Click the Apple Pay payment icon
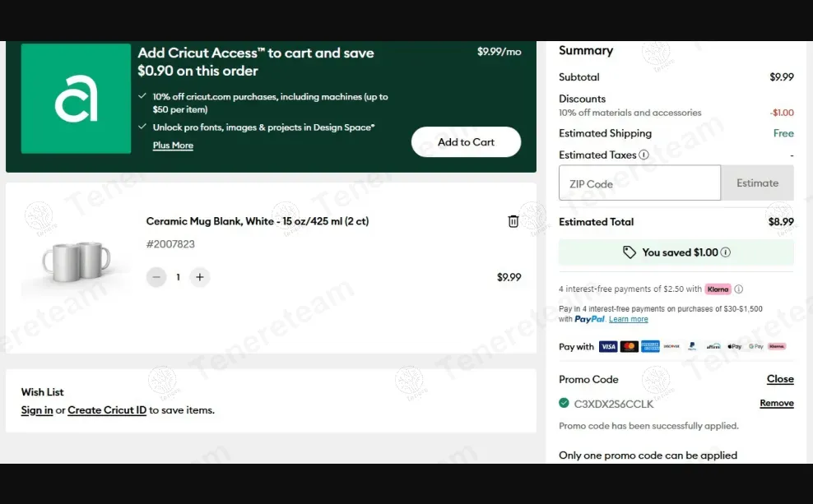The width and height of the screenshot is (813, 504). tap(734, 346)
